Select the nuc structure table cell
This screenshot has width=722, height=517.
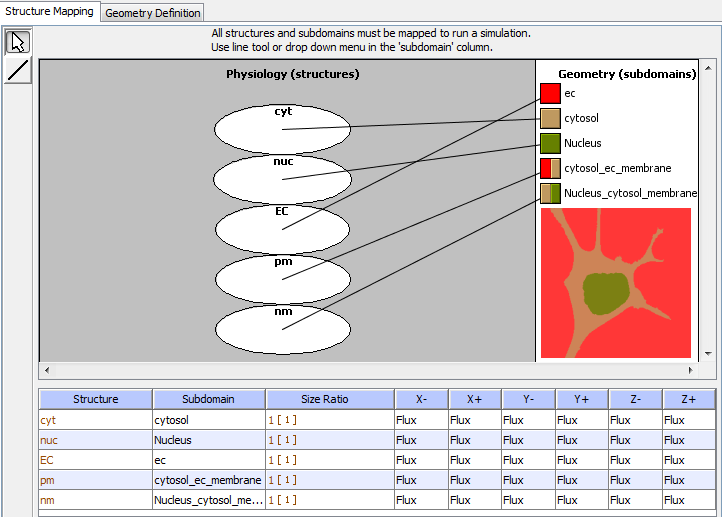(x=96, y=440)
